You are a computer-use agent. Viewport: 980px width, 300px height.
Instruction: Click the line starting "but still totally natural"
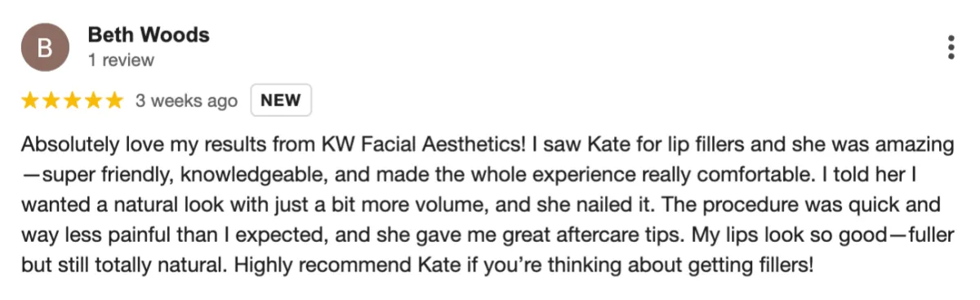tap(417, 265)
